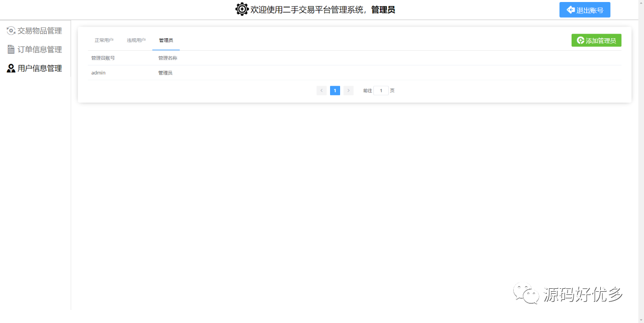Select the 管理员 tab
Screen dimensions: 644x323
click(x=166, y=40)
